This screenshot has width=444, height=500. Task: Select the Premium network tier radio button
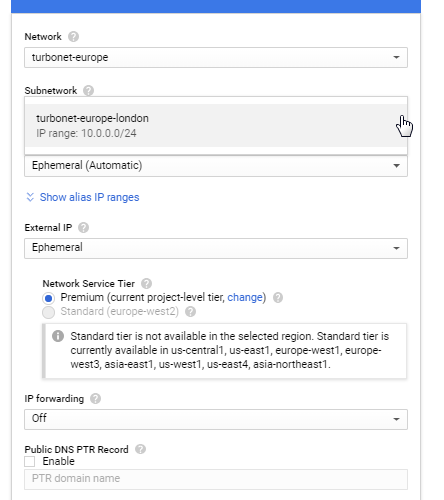click(x=48, y=298)
